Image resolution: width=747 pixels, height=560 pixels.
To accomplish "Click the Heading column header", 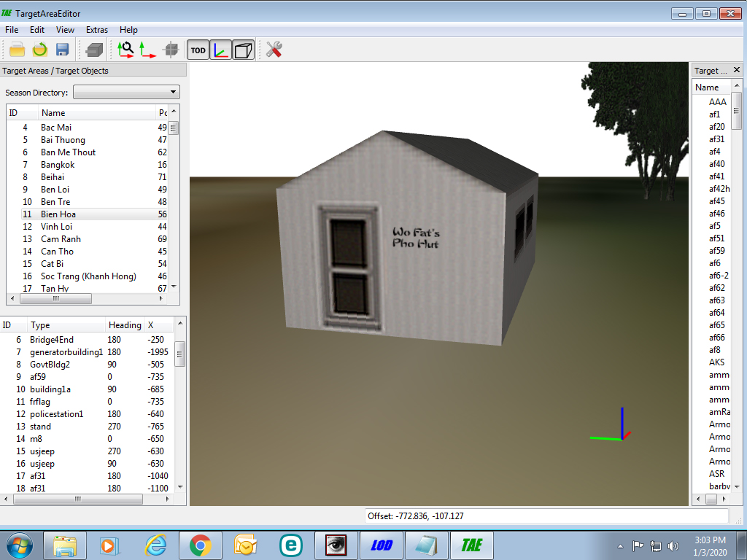I will point(125,324).
